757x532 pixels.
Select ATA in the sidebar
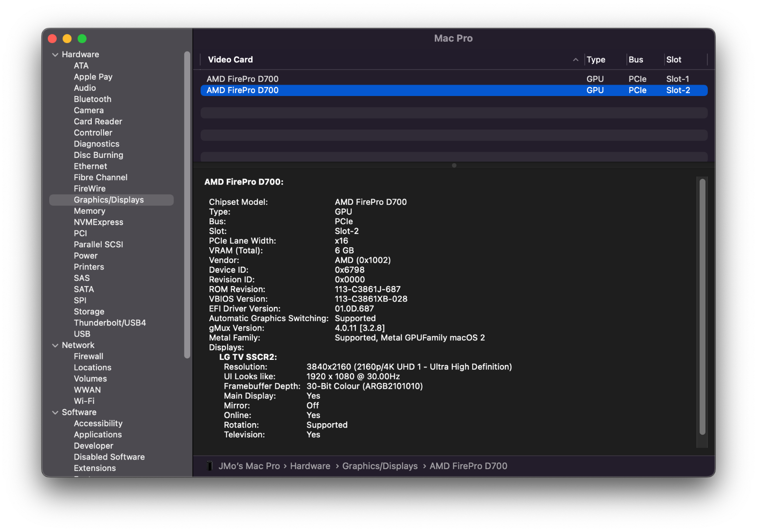click(81, 66)
